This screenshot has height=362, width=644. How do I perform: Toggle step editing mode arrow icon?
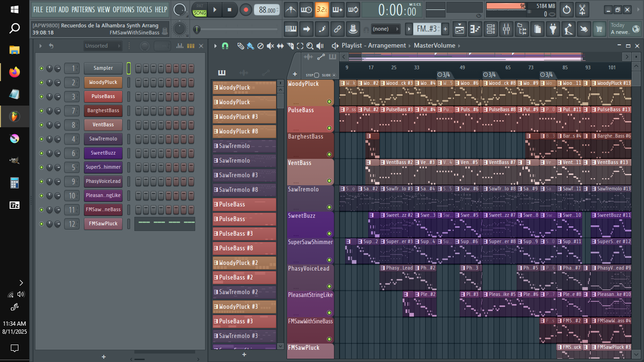tap(306, 29)
